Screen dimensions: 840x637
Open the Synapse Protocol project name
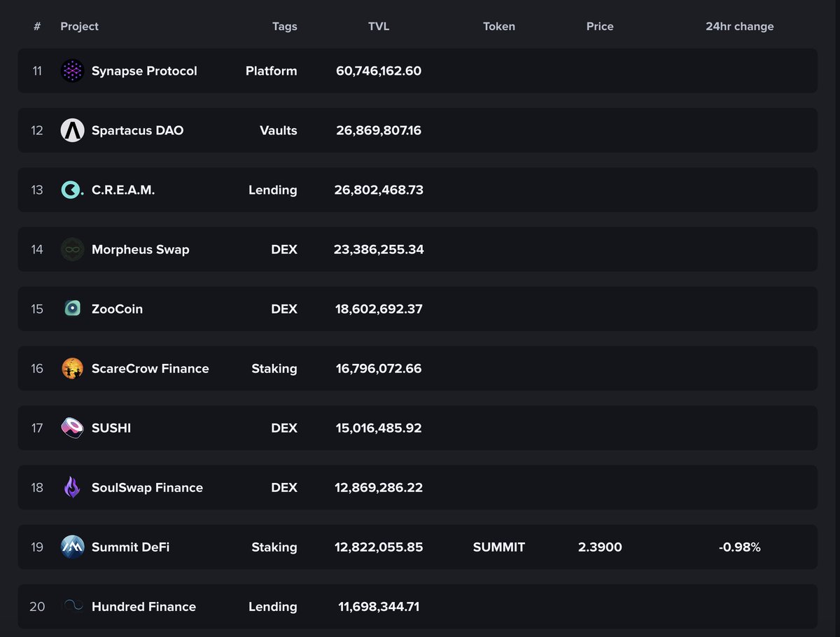pyautogui.click(x=144, y=71)
